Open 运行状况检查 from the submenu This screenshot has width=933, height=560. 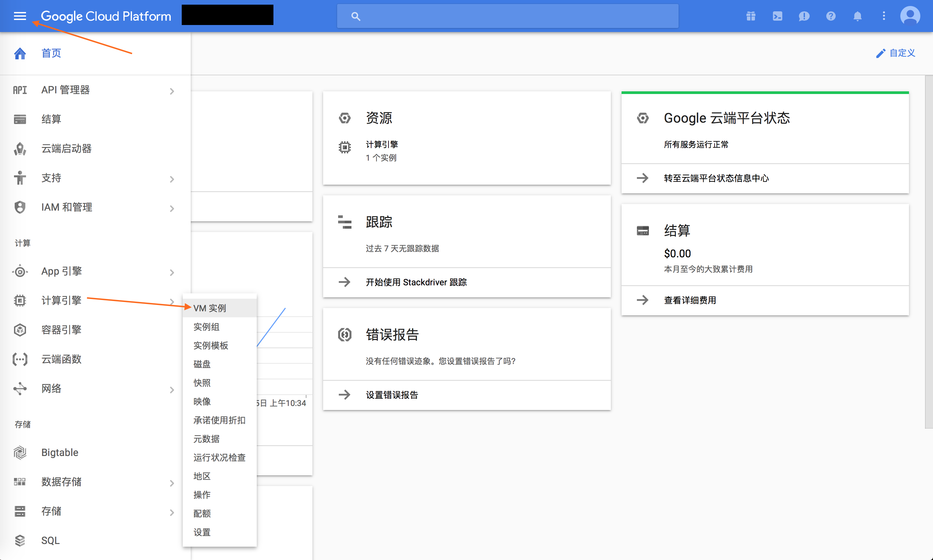pyautogui.click(x=220, y=457)
